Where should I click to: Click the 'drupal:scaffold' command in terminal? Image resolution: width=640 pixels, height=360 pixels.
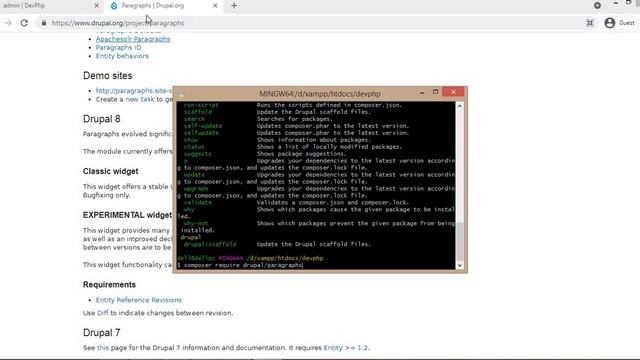pos(210,244)
